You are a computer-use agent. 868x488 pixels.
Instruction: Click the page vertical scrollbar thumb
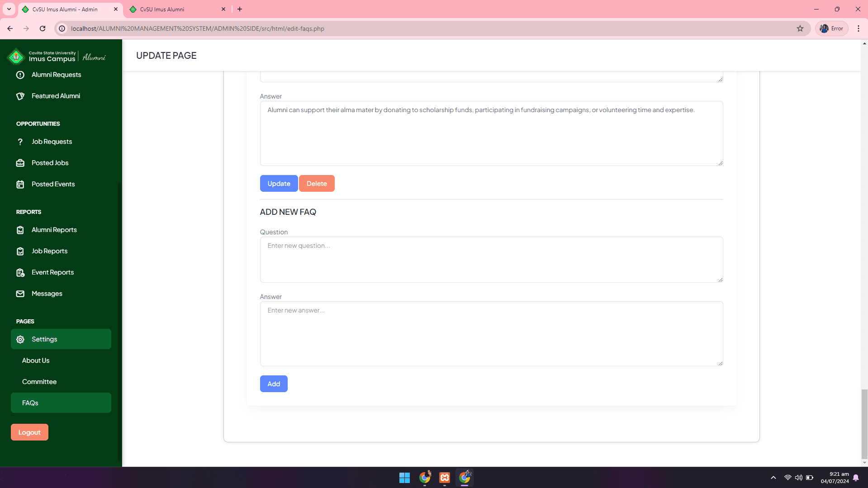point(864,424)
